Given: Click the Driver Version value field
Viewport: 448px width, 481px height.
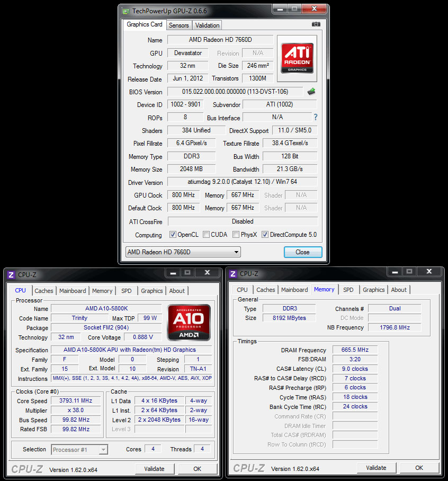Looking at the screenshot, I should pyautogui.click(x=242, y=182).
